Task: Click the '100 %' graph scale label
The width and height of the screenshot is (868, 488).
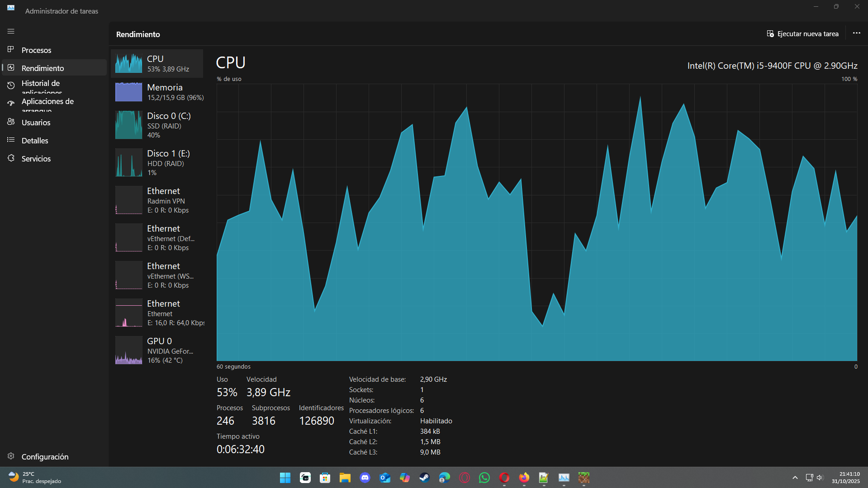Action: click(849, 79)
